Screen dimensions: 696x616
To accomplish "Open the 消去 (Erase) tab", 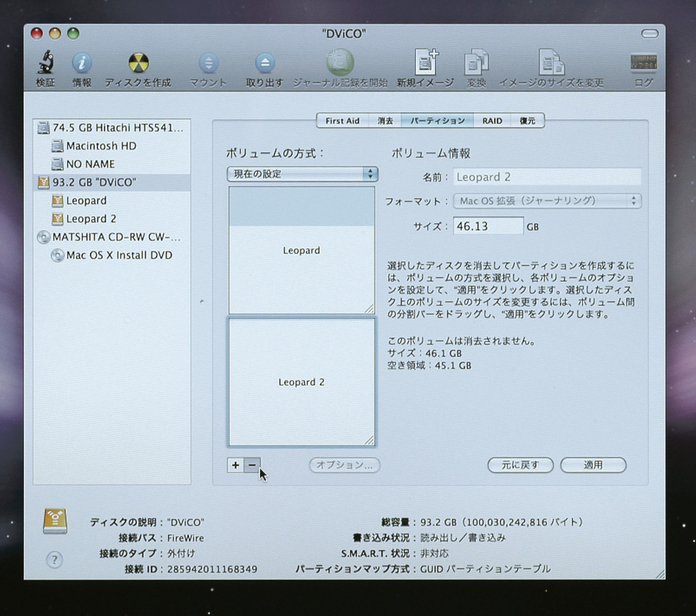I will [x=385, y=121].
